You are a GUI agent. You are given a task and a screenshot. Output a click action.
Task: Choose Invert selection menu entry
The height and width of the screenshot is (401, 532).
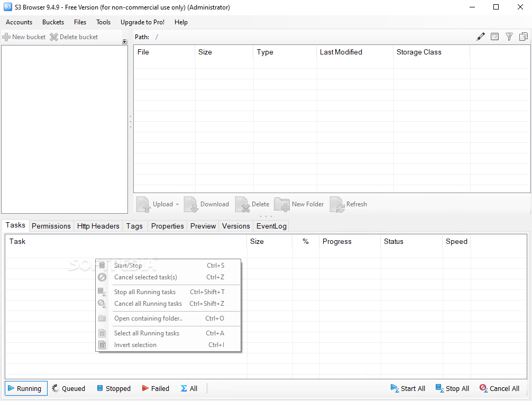tap(168, 345)
